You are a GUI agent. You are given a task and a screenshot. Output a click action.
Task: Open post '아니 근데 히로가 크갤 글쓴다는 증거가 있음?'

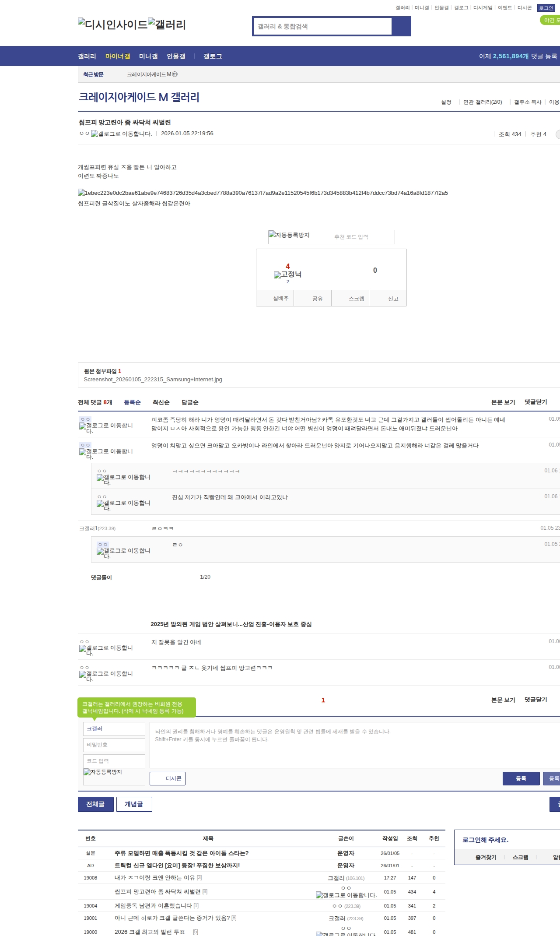[172, 918]
